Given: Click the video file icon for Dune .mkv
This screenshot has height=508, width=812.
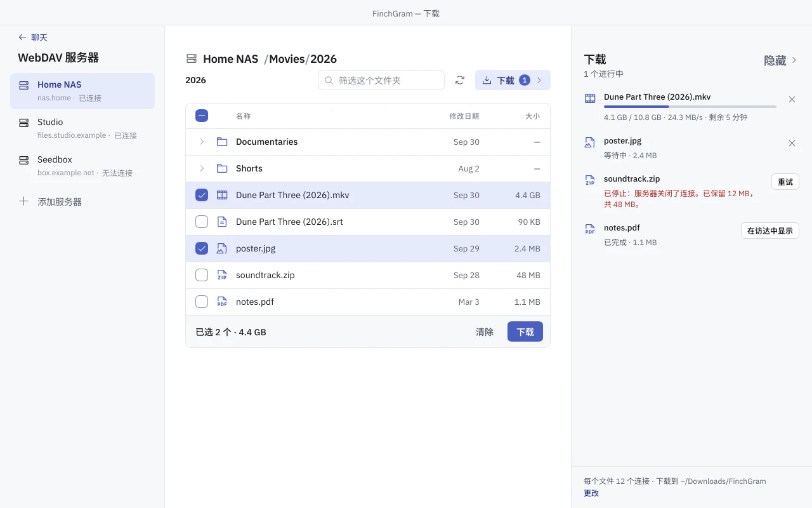Looking at the screenshot, I should (x=222, y=195).
